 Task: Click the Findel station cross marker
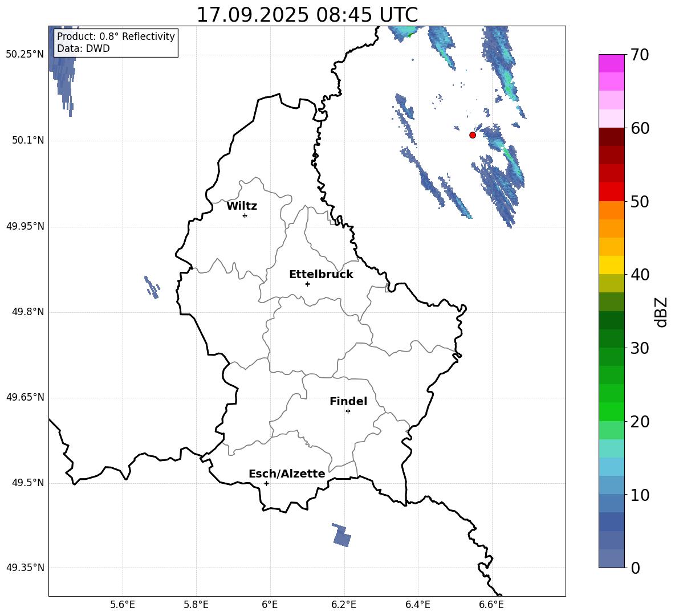point(348,411)
